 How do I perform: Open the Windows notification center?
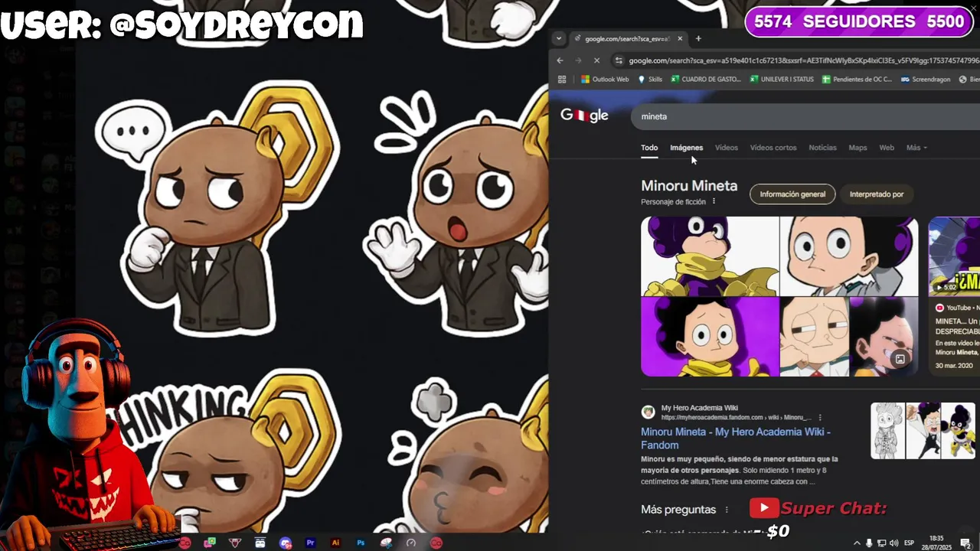pyautogui.click(x=965, y=543)
